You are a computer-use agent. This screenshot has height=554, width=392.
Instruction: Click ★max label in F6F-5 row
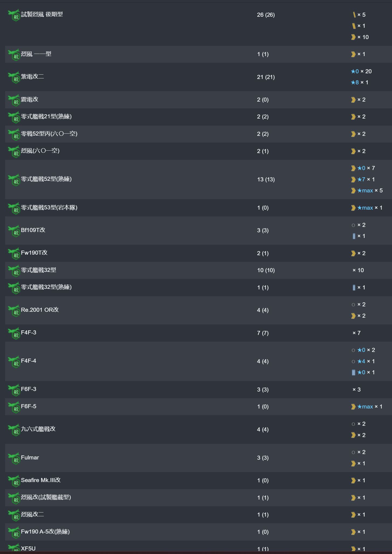[x=365, y=406]
